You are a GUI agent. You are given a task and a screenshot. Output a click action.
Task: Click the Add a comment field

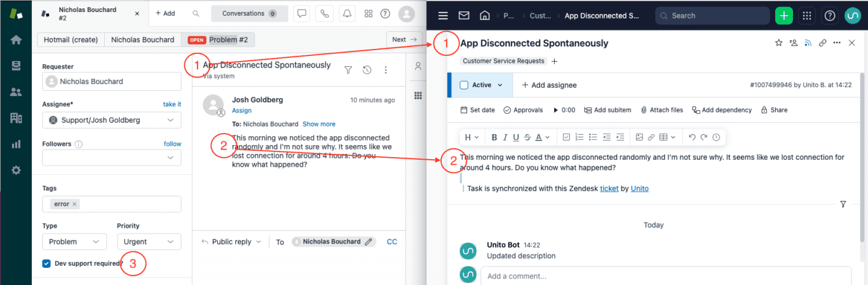(668, 275)
